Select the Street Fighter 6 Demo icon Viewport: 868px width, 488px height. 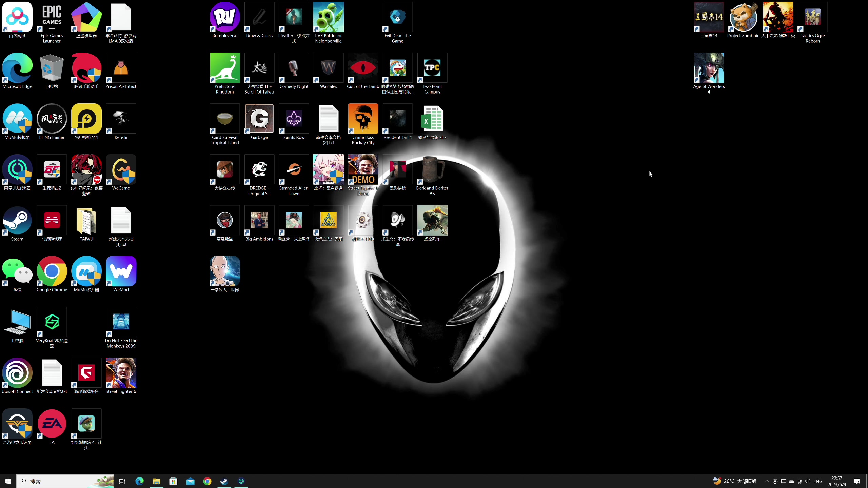point(363,176)
